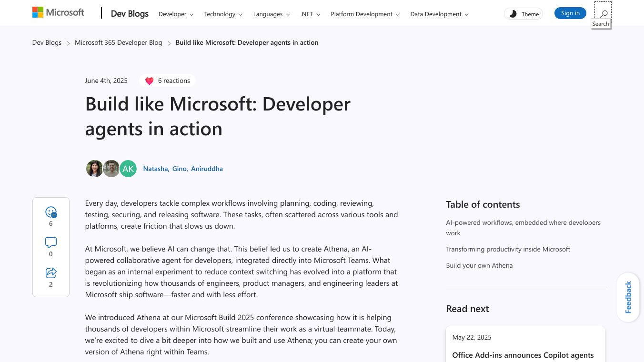Open Microsoft 365 Developer Blog breadcrumb
The image size is (644, 362).
pos(119,42)
